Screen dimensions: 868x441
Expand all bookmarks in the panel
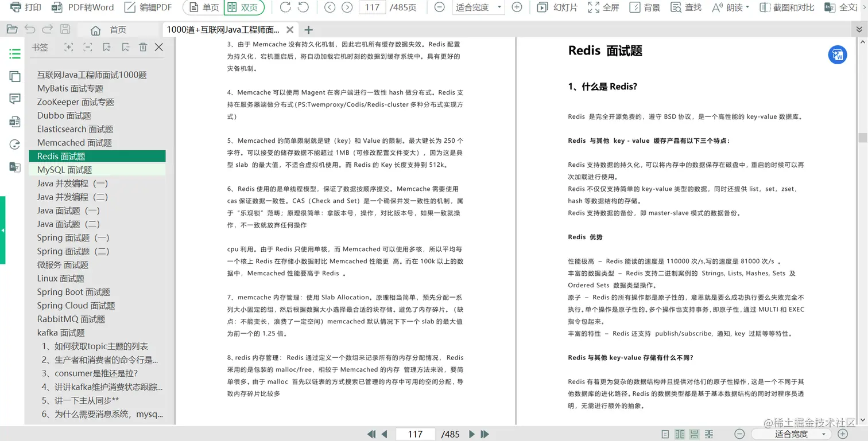pyautogui.click(x=69, y=48)
